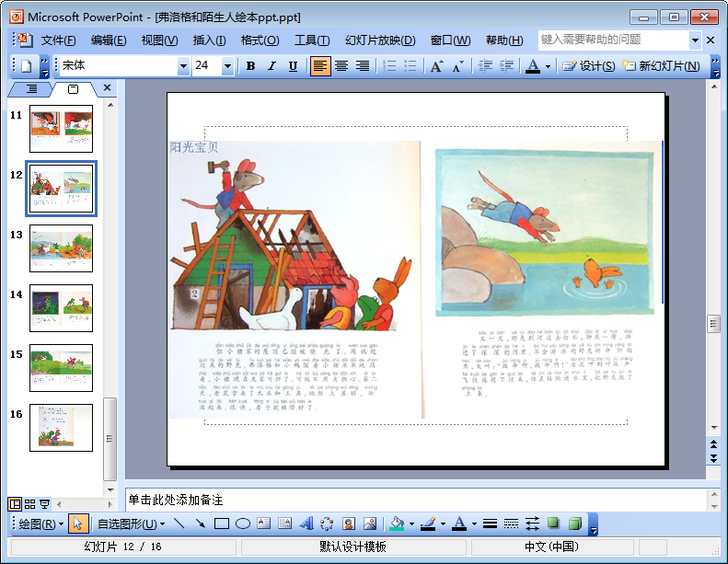Activate Select Objects arrow tool

pyautogui.click(x=78, y=524)
